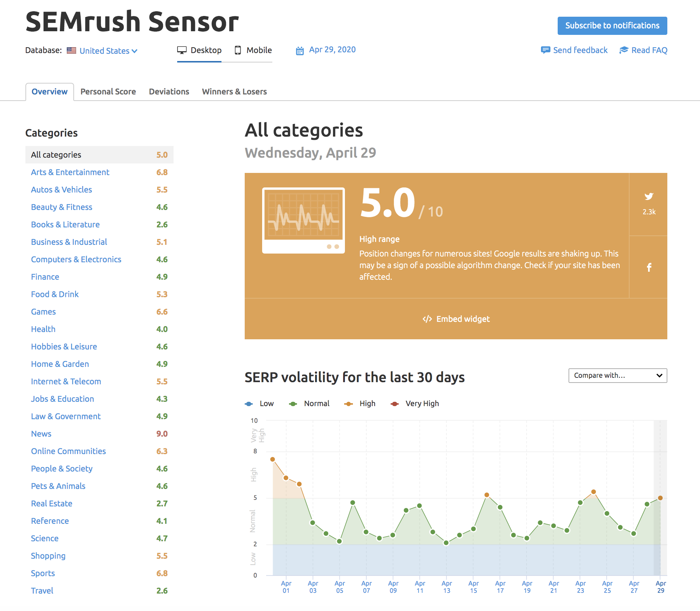This screenshot has width=700, height=611.
Task: Open the Reference category
Action: point(50,521)
